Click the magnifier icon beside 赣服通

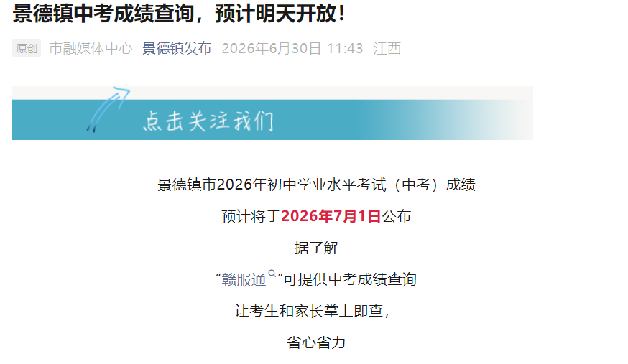(x=272, y=274)
